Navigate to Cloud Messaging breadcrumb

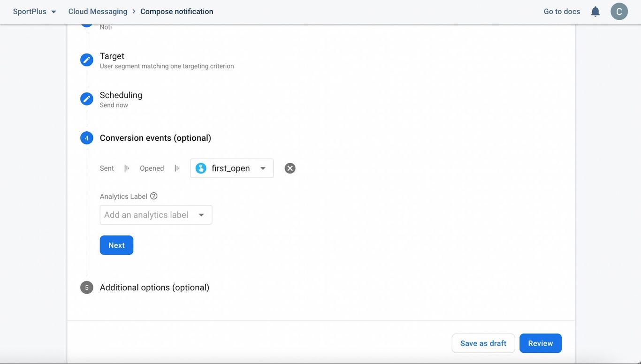[x=98, y=11]
